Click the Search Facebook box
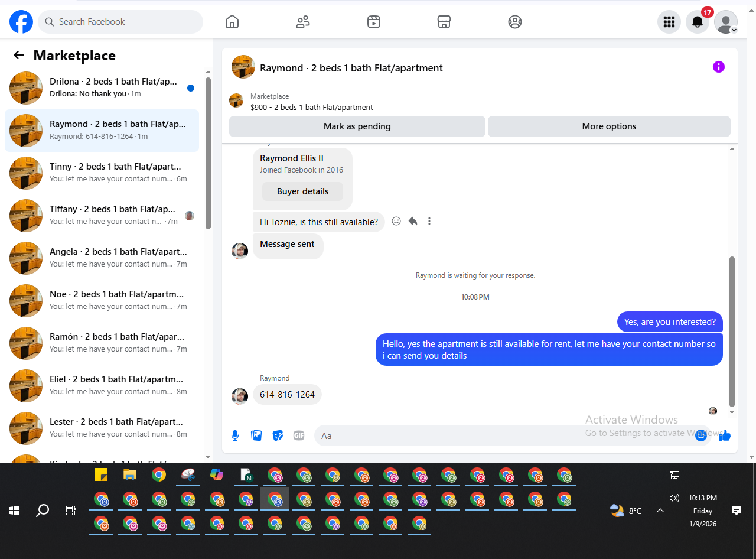This screenshot has width=756, height=559. point(120,22)
